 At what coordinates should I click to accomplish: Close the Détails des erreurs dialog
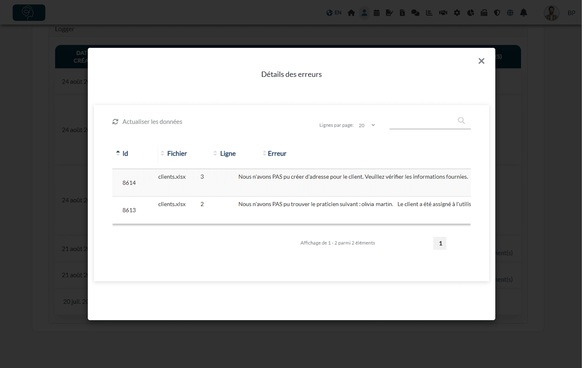tap(481, 61)
